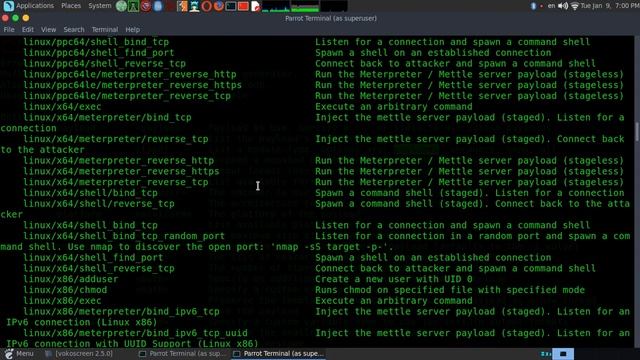Viewport: 640px width, 360px height.
Task: Click 'linux/x64/meterpreter_reverse_http' text
Action: [x=118, y=161]
